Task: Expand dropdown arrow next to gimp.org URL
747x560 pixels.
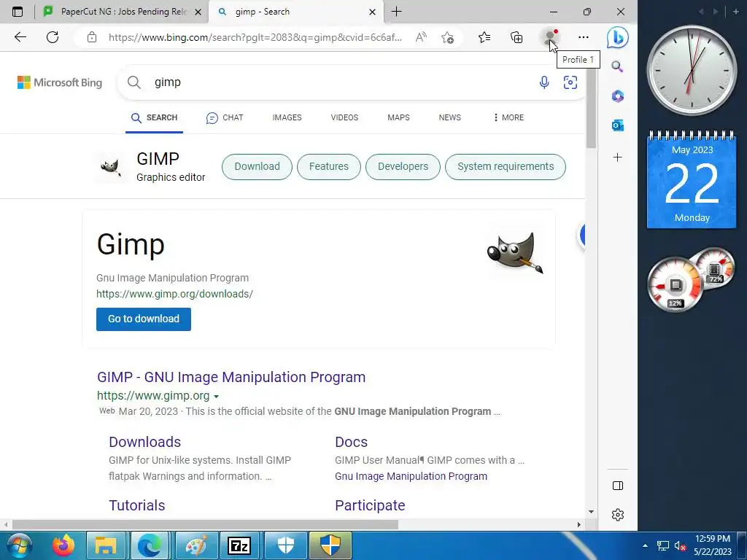Action: coord(216,396)
